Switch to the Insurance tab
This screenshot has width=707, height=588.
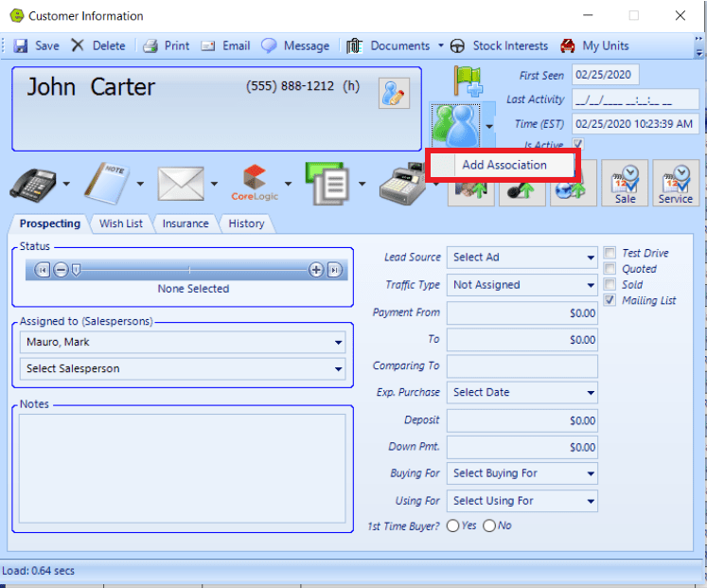click(x=186, y=223)
